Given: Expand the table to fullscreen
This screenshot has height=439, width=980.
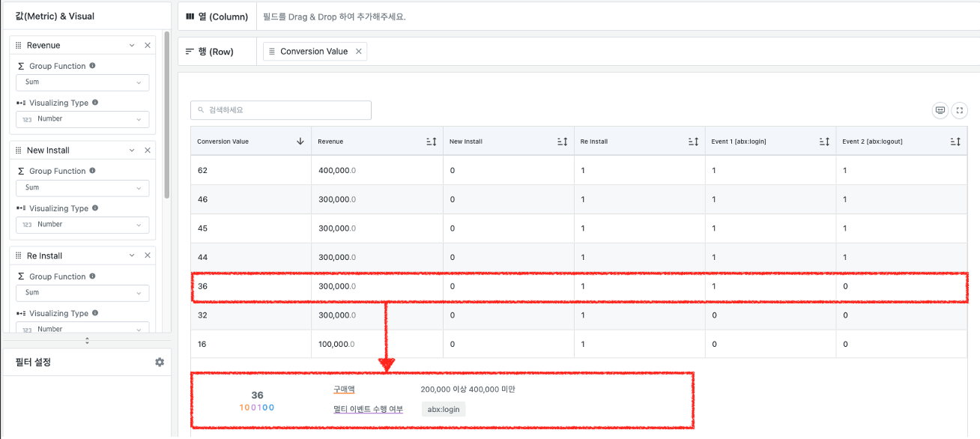Looking at the screenshot, I should [x=960, y=110].
